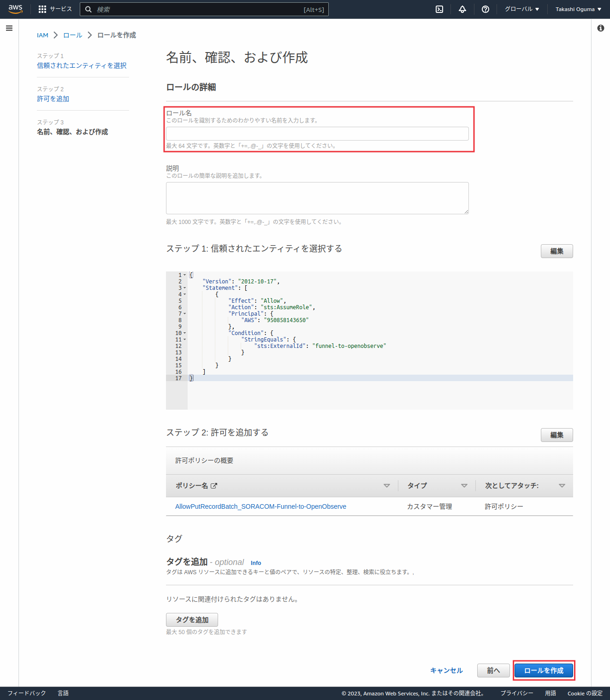Open the left hamburger navigation menu
The width and height of the screenshot is (610, 700).
click(x=9, y=28)
